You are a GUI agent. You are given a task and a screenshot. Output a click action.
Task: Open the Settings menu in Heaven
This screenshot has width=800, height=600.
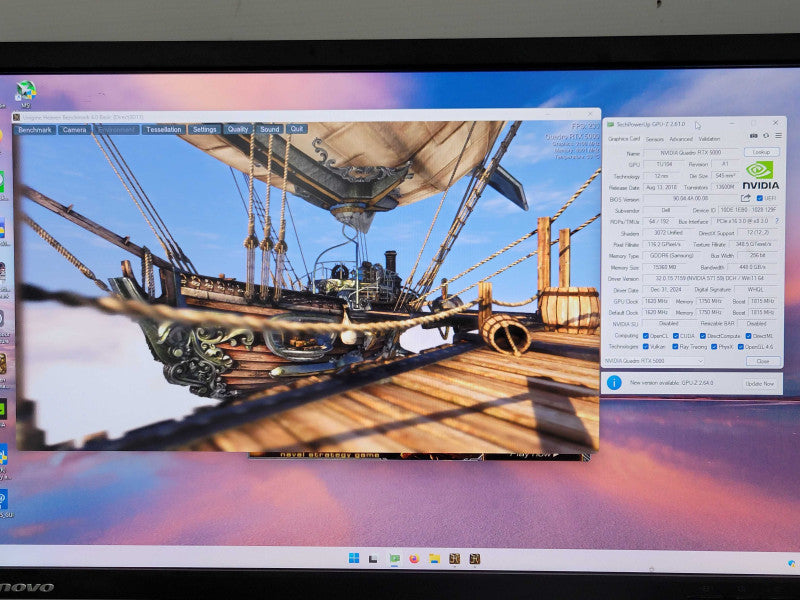click(205, 130)
